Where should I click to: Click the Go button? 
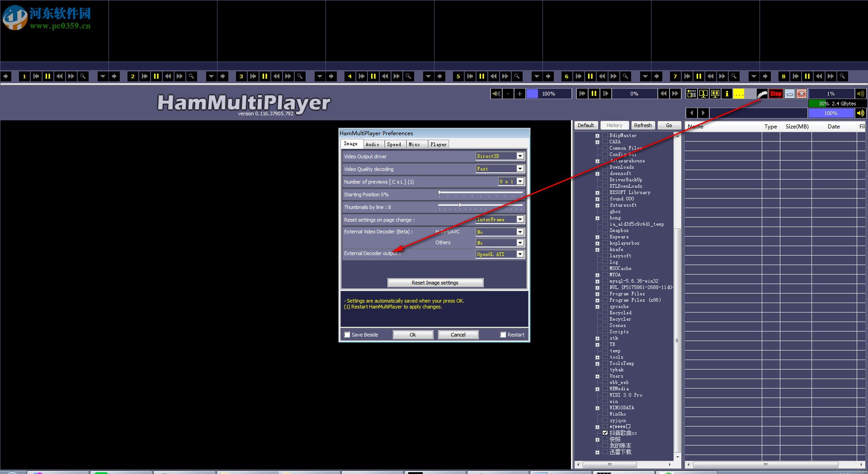coord(669,125)
